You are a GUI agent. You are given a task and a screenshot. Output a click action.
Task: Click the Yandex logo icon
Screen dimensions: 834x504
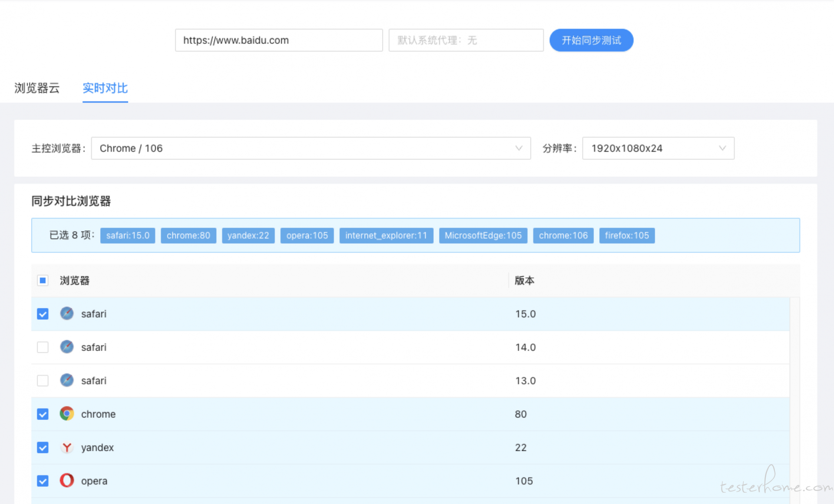pos(66,447)
